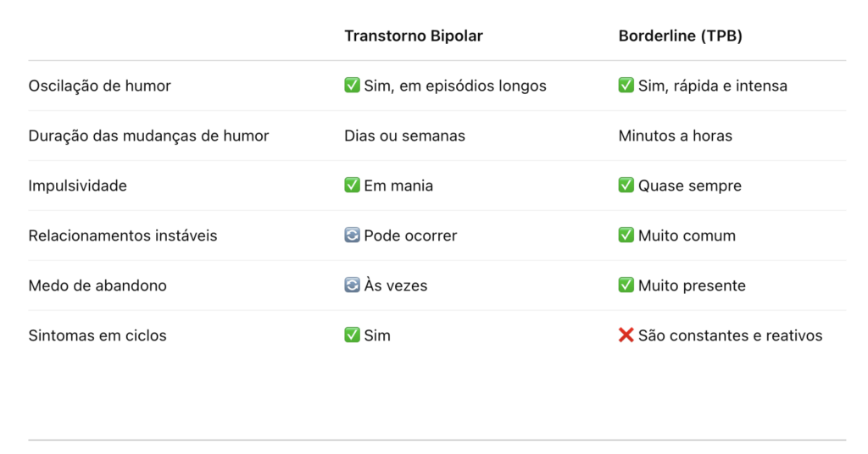Click the 'Medo de abandono' label
Image resolution: width=868 pixels, height=454 pixels.
coord(97,285)
